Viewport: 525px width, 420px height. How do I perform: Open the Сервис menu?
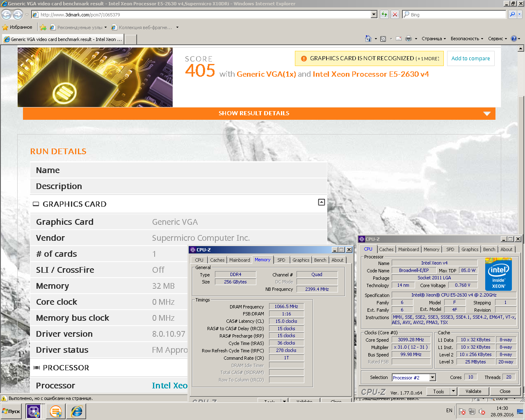click(498, 39)
